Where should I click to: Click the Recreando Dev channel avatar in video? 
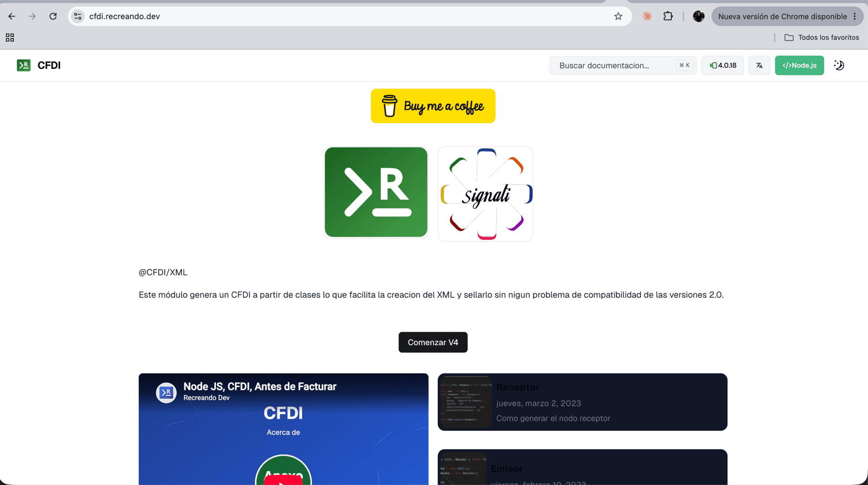[166, 392]
